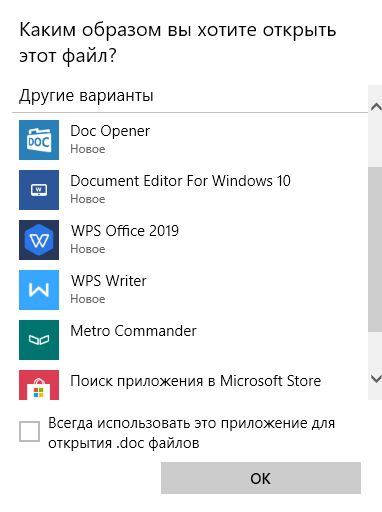Select "Metro Commander" name text
The height and width of the screenshot is (512, 382).
(133, 331)
